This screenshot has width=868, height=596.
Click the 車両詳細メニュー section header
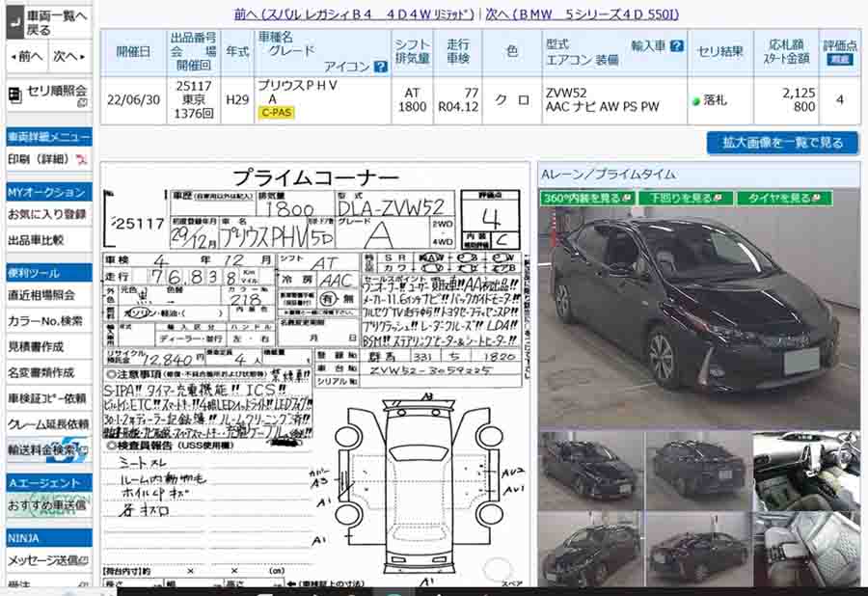[x=49, y=137]
